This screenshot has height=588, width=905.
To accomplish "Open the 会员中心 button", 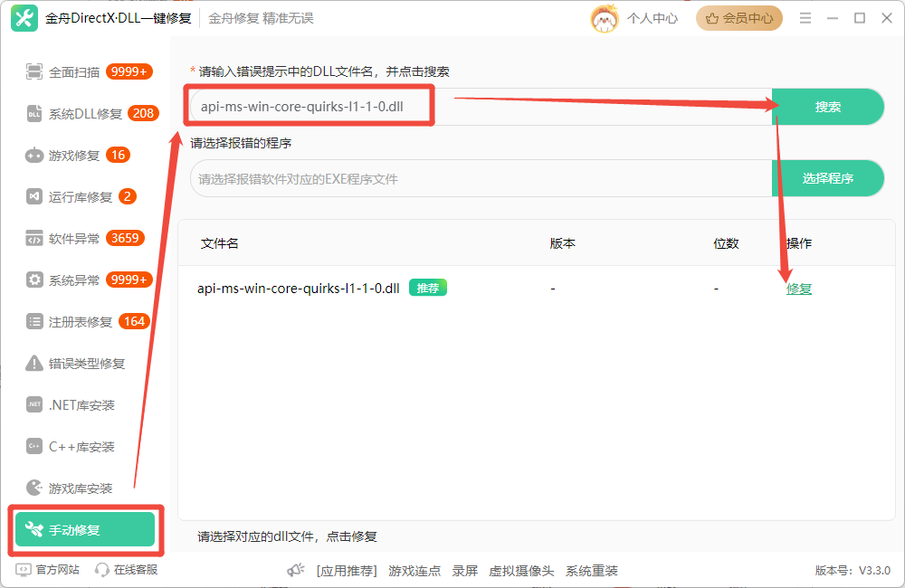I will (739, 18).
